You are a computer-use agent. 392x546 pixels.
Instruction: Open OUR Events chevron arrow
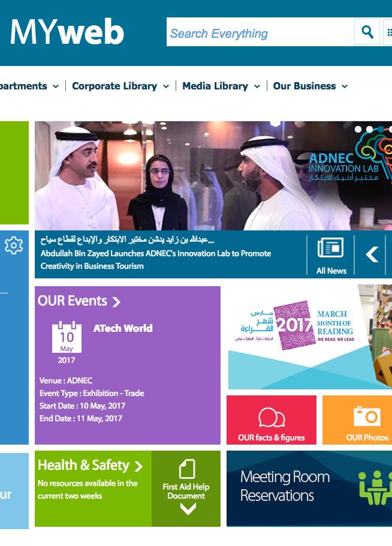coord(116,302)
